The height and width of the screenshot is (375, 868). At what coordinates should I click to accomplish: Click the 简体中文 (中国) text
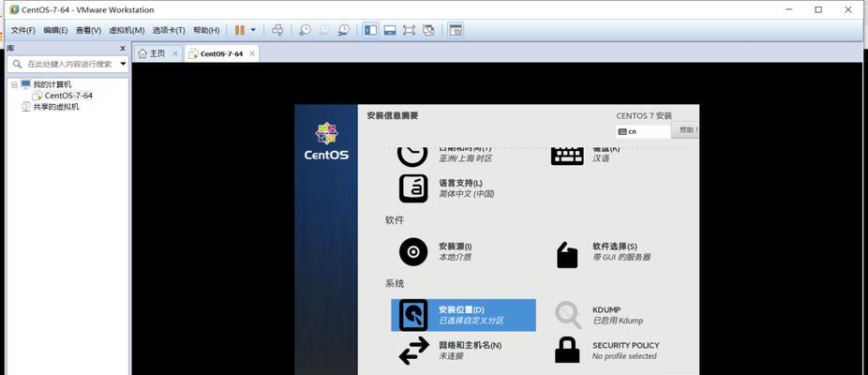467,194
